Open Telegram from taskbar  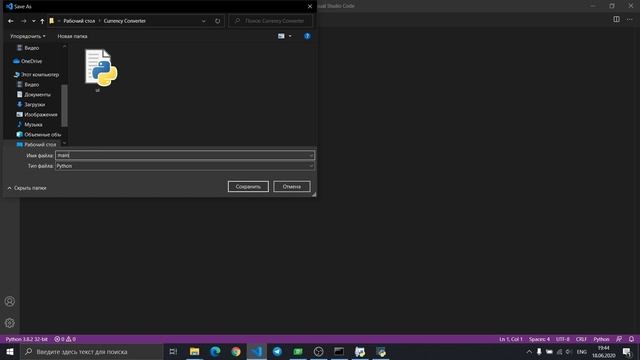point(277,351)
